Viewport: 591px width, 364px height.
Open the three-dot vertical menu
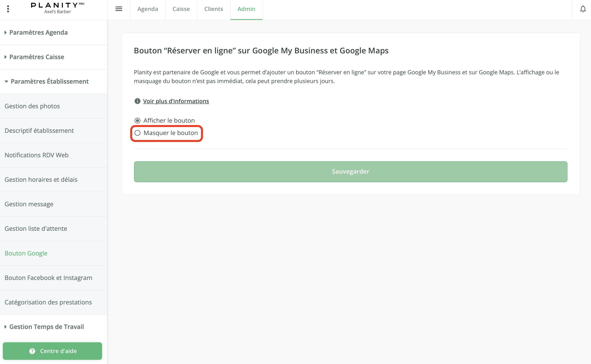(x=8, y=9)
